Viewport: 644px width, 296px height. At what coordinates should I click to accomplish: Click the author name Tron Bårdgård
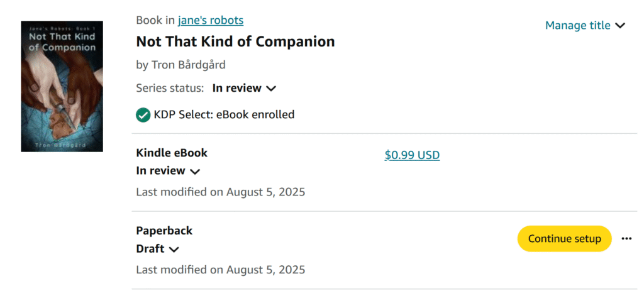[x=189, y=65]
